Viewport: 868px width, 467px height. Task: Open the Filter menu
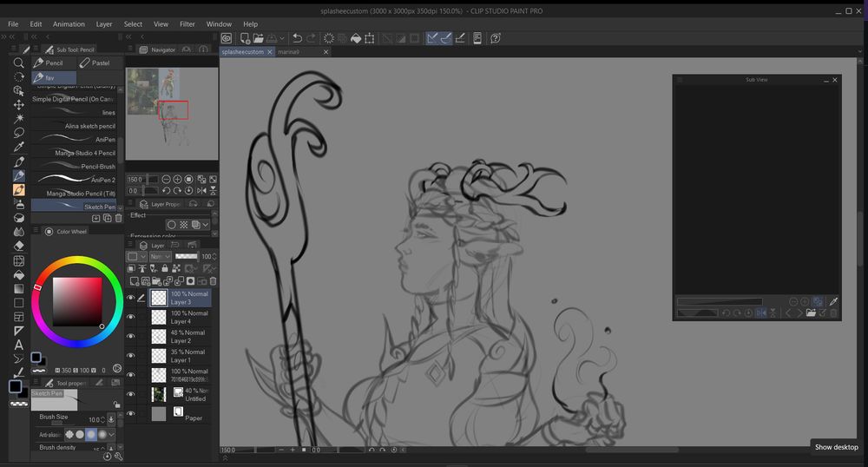pos(187,24)
